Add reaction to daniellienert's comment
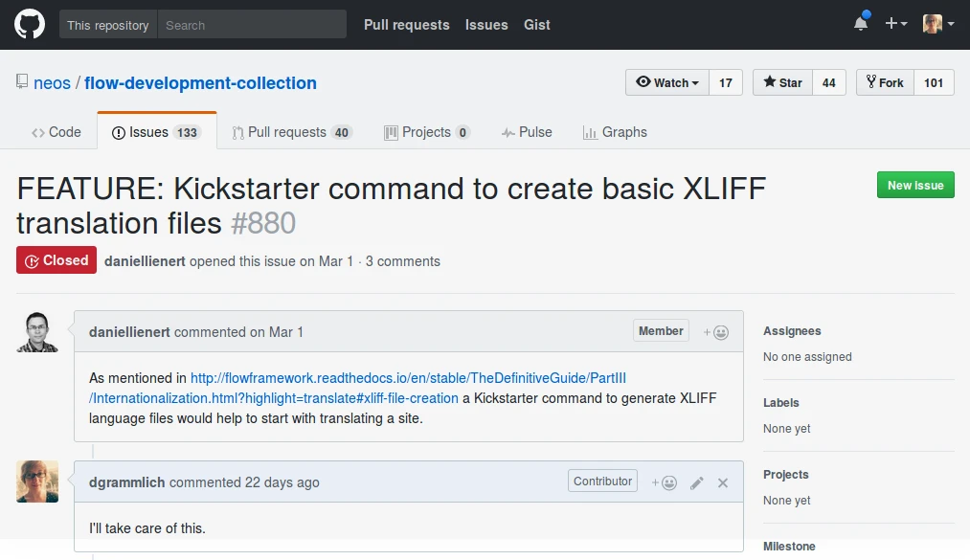Image resolution: width=970 pixels, height=560 pixels. point(715,332)
